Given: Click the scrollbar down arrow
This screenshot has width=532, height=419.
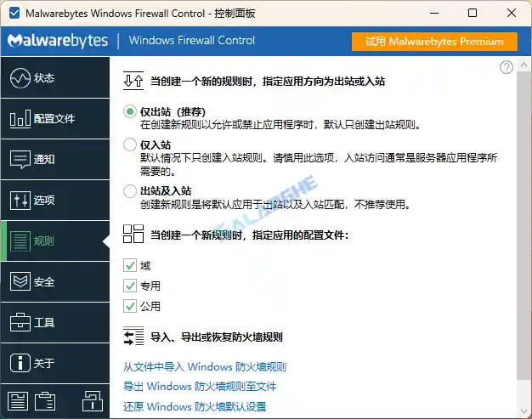Looking at the screenshot, I should [x=524, y=411].
